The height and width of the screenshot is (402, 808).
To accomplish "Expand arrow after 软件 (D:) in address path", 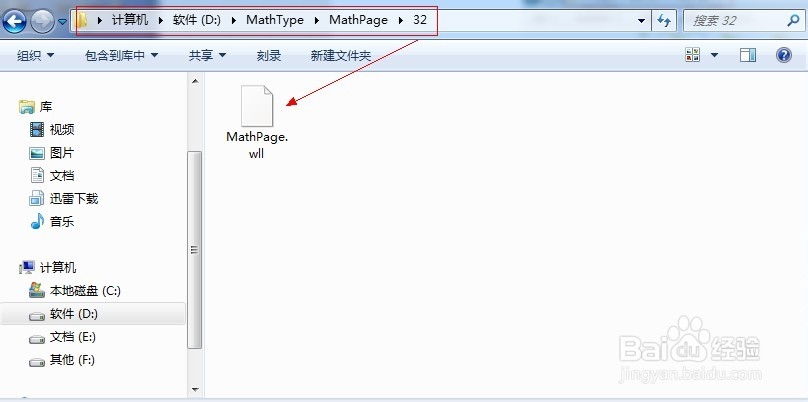I will pos(234,21).
